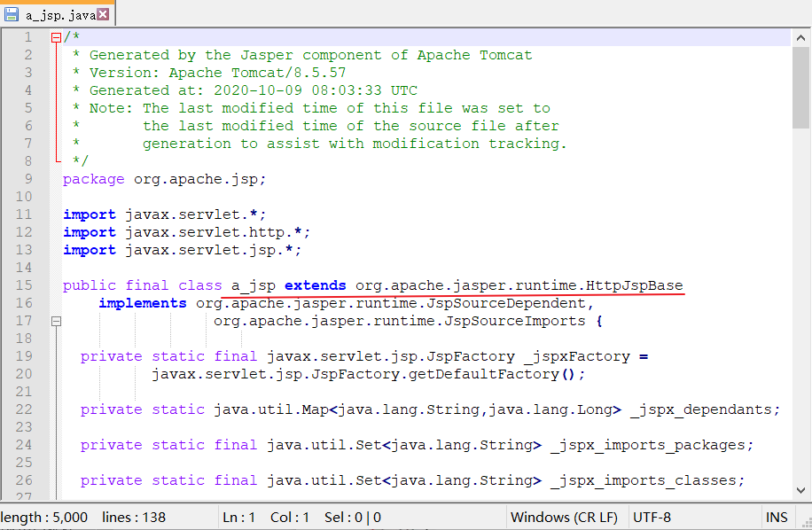This screenshot has width=812, height=530.
Task: Click 'javax.servlet.http.*;' on line 12
Action: tap(217, 232)
